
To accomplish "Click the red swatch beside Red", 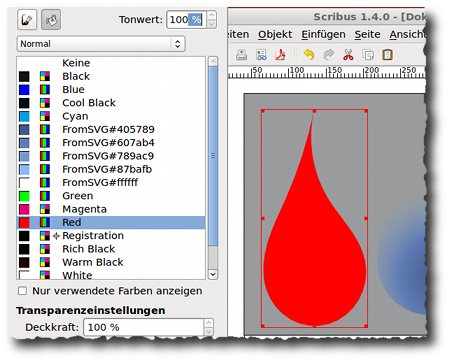I will 24,222.
